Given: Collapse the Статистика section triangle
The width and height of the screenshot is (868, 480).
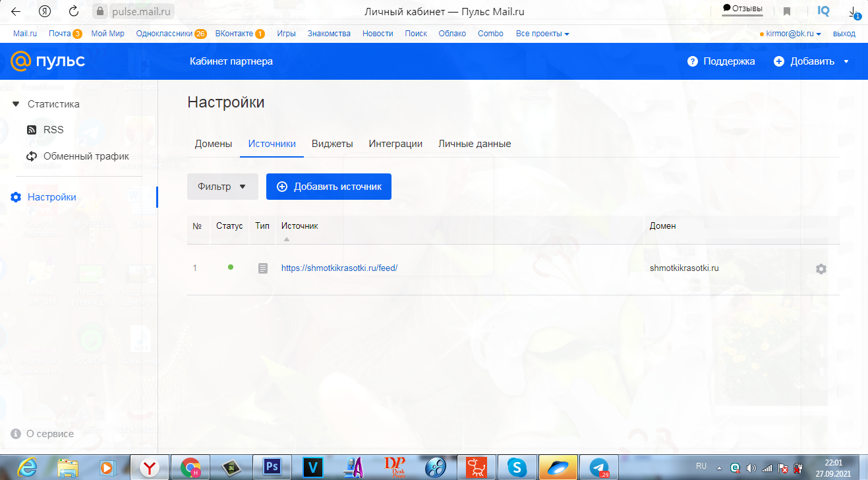Looking at the screenshot, I should tap(16, 104).
